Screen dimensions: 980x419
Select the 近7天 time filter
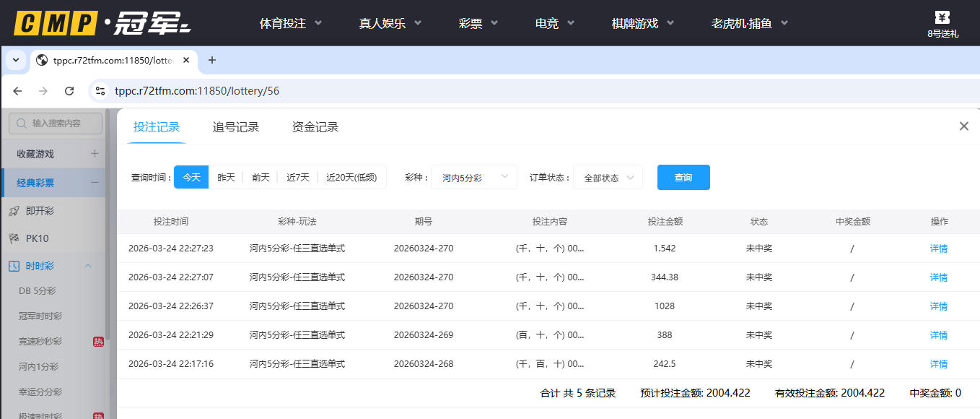click(297, 178)
